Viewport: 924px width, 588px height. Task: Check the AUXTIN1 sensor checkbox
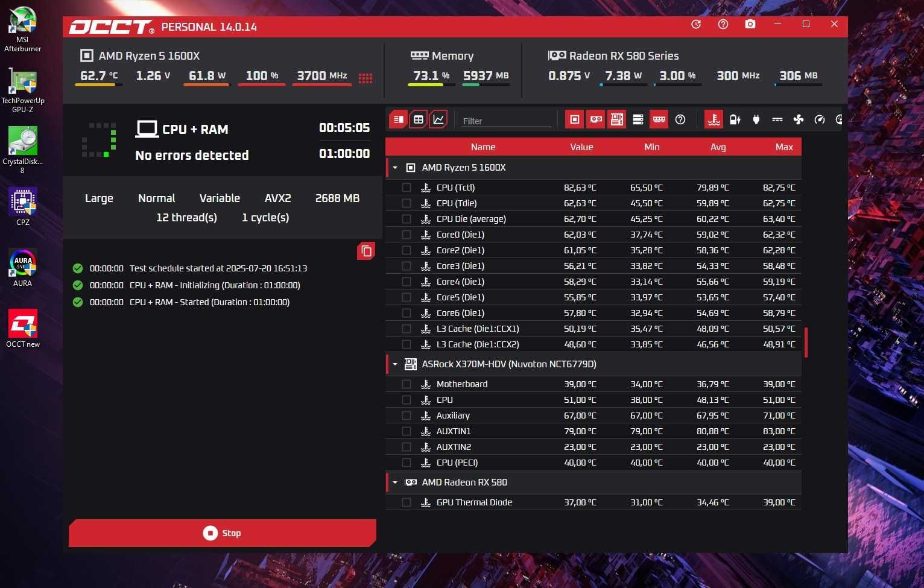(x=407, y=431)
